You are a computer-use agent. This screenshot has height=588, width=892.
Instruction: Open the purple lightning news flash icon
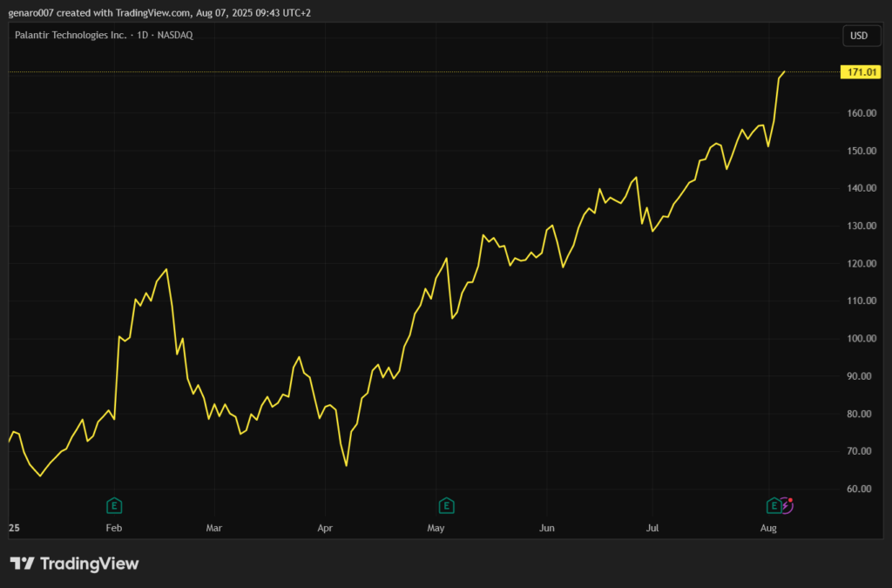(787, 504)
